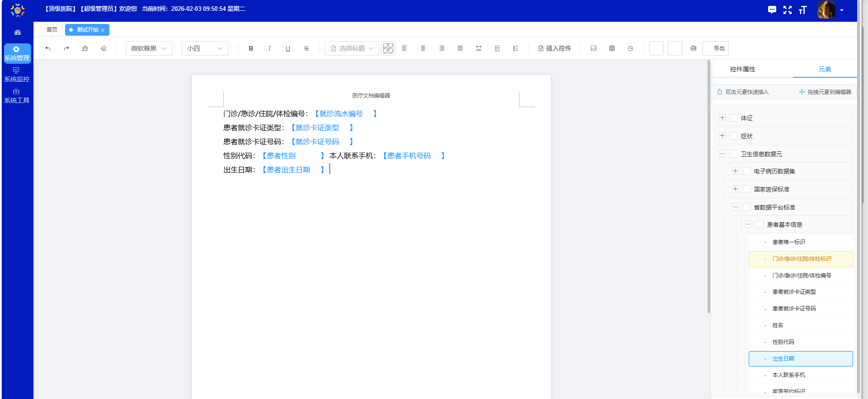The image size is (868, 399).
Task: Click the numbered list icon
Action: pos(516,48)
